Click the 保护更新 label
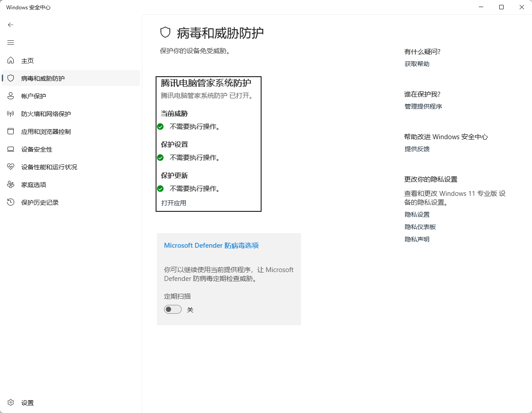 pos(174,175)
